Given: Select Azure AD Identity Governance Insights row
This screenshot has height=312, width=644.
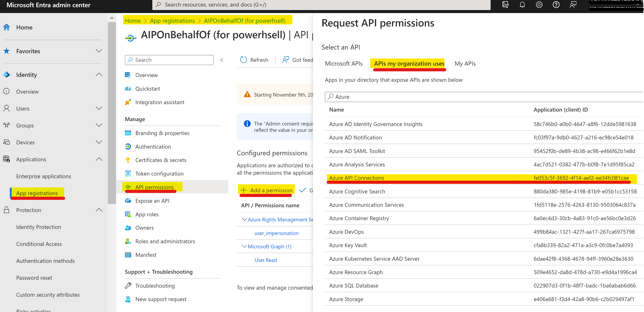Looking at the screenshot, I should (x=484, y=124).
